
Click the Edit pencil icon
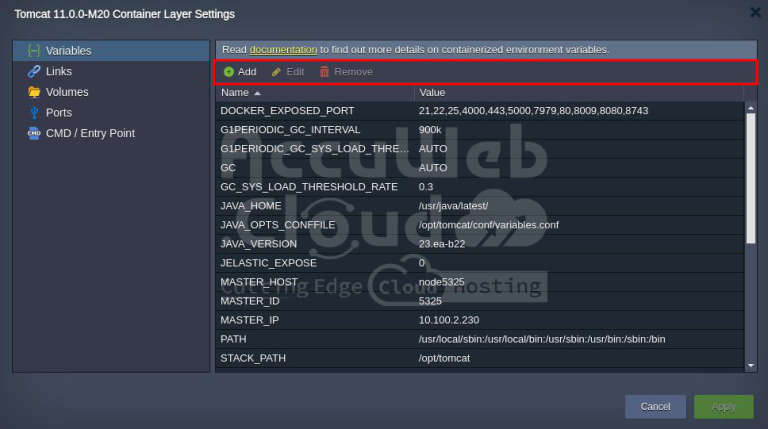(x=277, y=72)
